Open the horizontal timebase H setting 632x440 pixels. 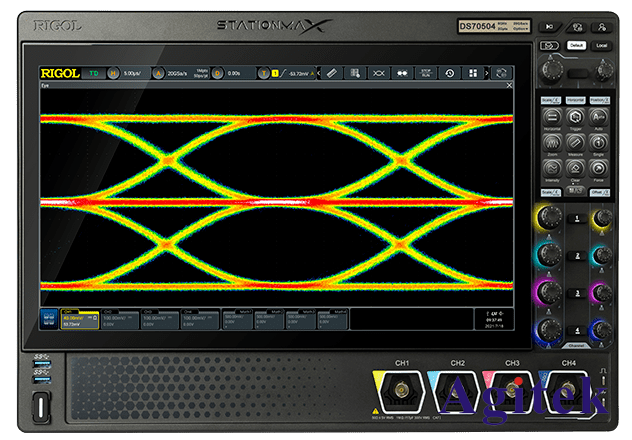[112, 73]
